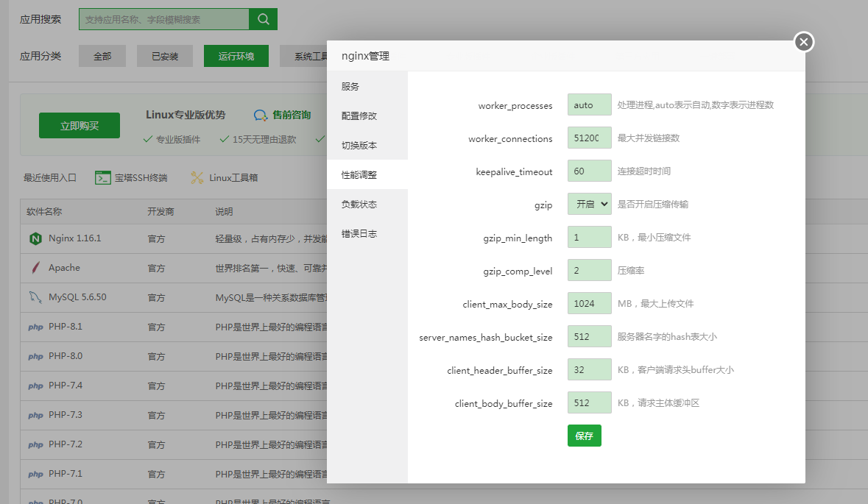The image size is (868, 504).
Task: Click the Nginx 1.16.1 logo icon
Action: click(x=35, y=238)
